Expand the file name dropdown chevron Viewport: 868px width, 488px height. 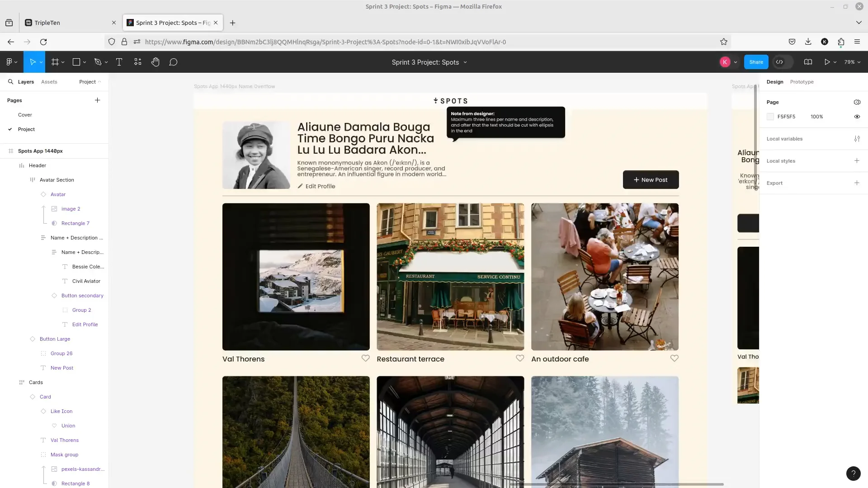coord(465,62)
